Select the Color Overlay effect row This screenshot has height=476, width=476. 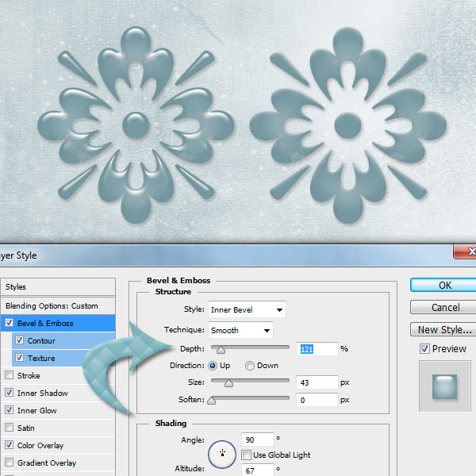click(x=58, y=445)
